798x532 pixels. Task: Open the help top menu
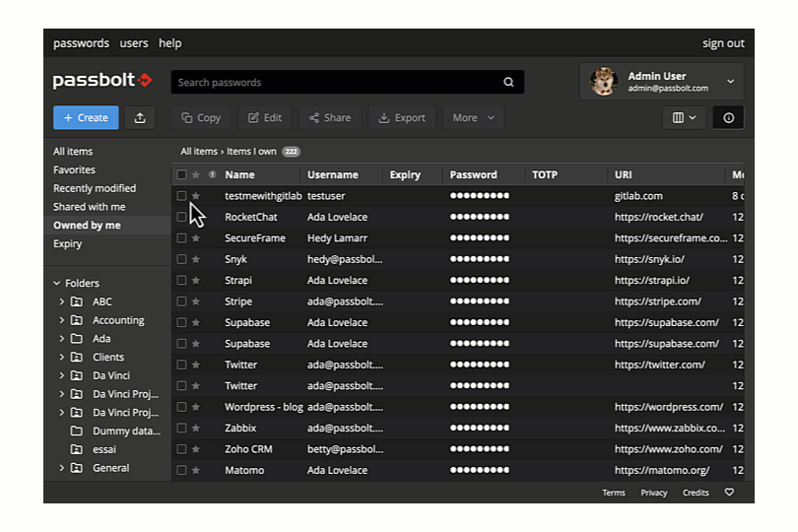tap(170, 43)
